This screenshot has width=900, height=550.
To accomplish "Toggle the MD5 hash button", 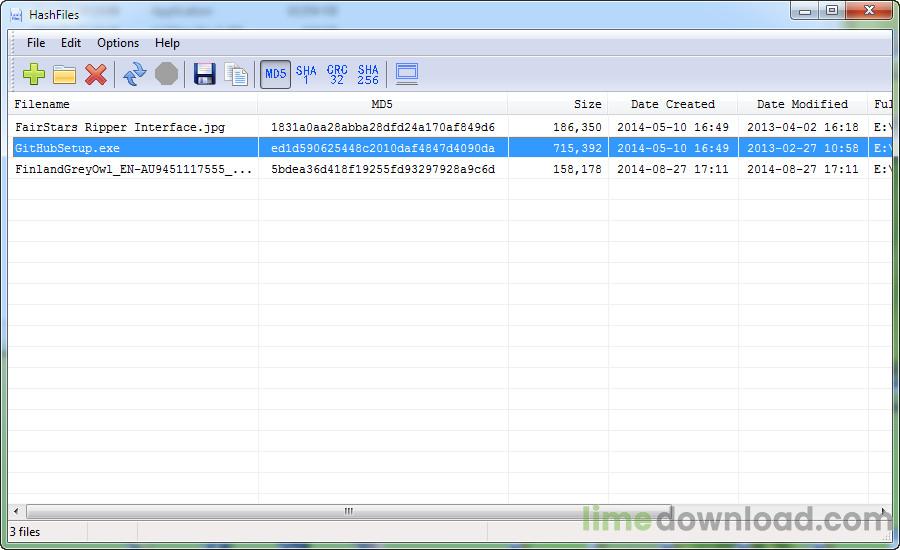I will point(276,74).
